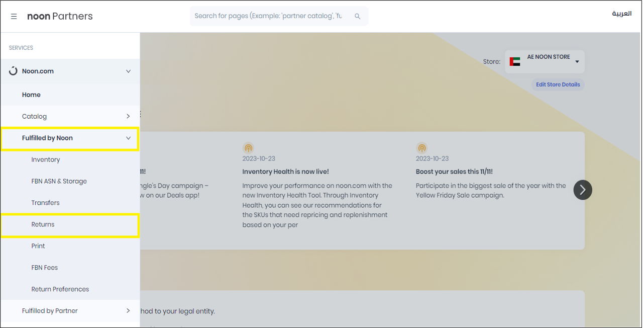Viewport: 644px width, 328px height.
Task: Click Edit Store Details button
Action: coord(558,85)
